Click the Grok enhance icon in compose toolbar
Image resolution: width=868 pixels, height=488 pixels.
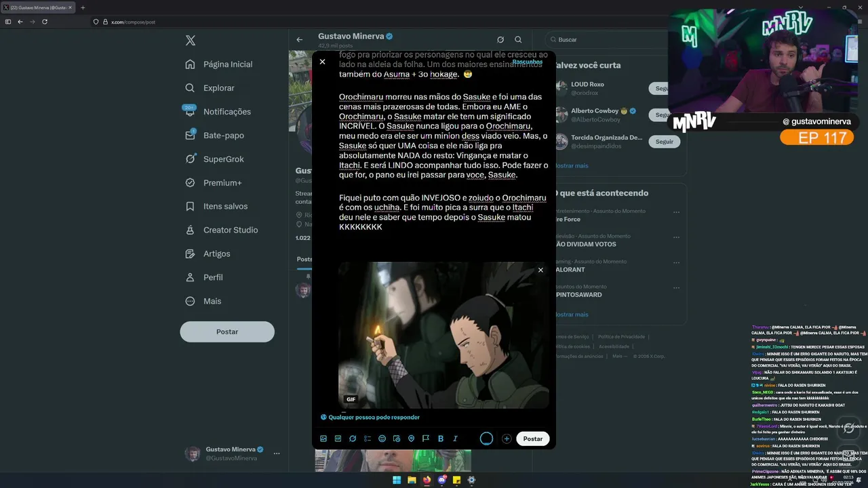[353, 439]
